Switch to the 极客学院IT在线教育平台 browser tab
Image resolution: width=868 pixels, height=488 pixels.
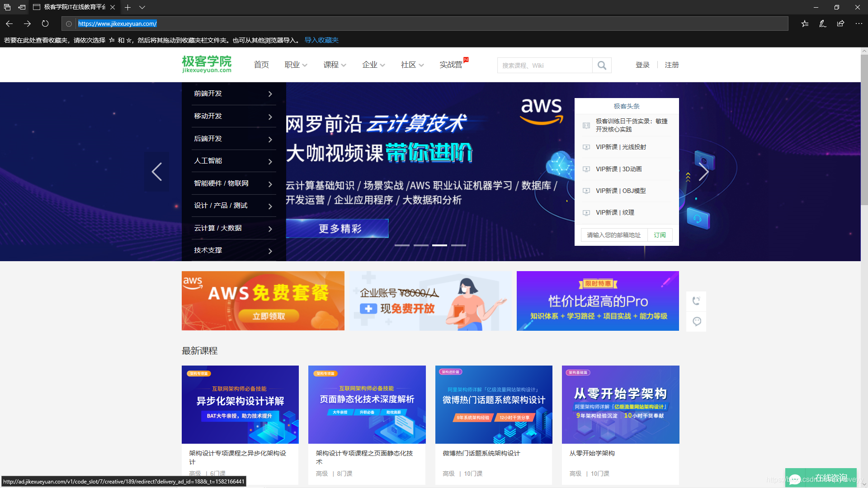coord(72,7)
